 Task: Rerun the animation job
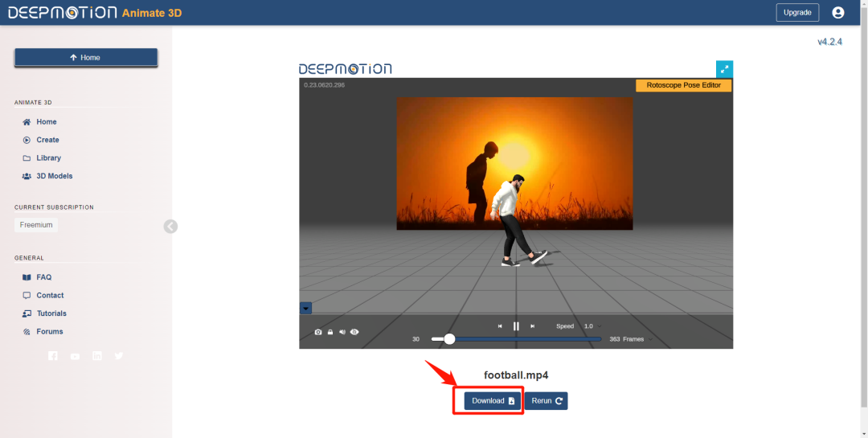547,401
